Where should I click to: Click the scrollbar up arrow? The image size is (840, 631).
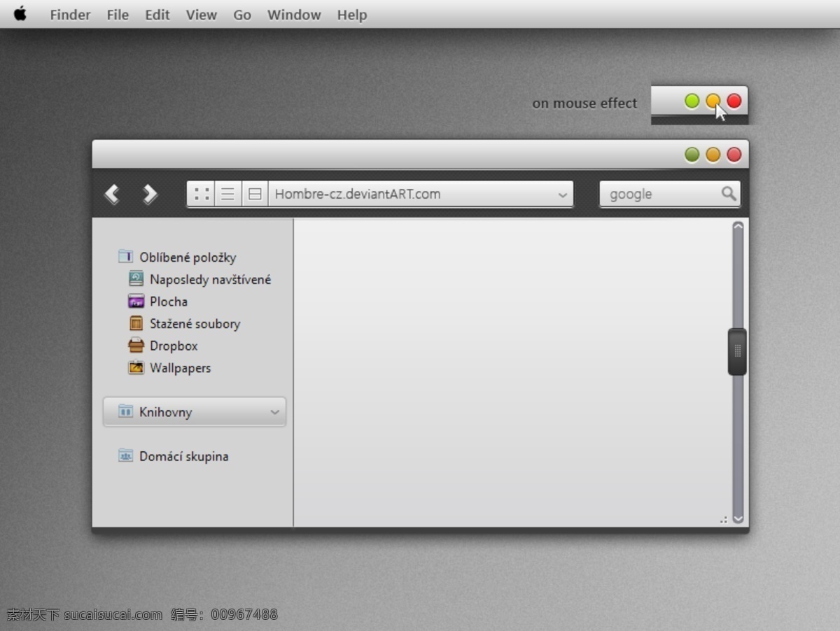(x=738, y=226)
